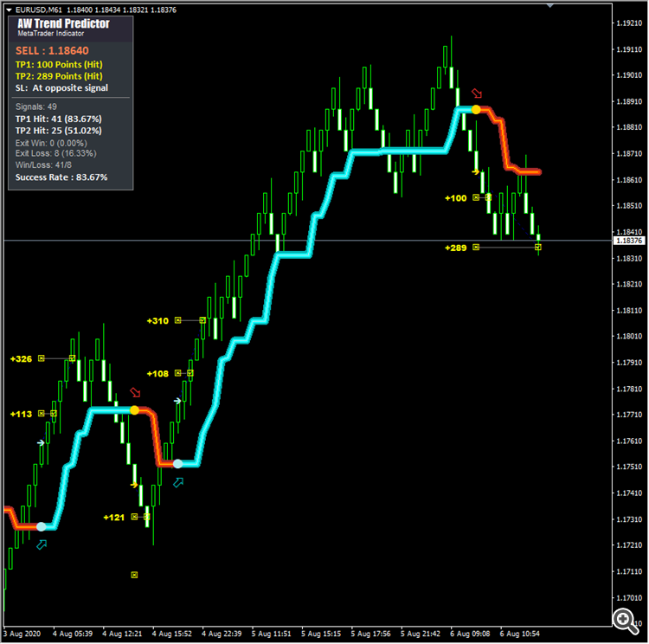The width and height of the screenshot is (649, 644).
Task: Click the teal buy arrow at bottom left
Action: coord(42,544)
